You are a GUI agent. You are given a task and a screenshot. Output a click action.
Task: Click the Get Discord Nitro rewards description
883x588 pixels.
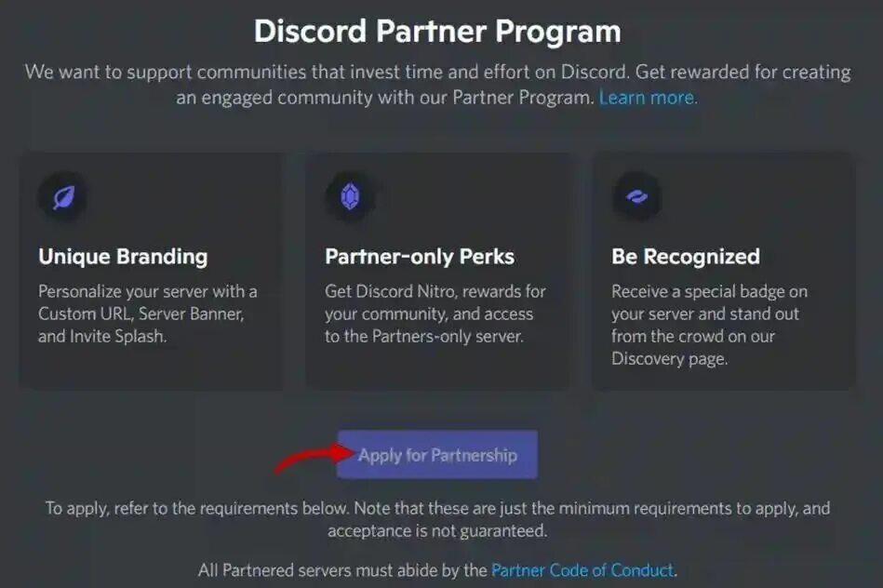tap(435, 314)
